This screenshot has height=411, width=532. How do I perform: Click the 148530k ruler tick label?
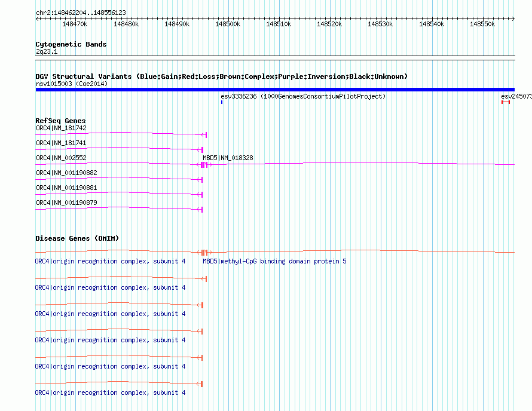380,24
